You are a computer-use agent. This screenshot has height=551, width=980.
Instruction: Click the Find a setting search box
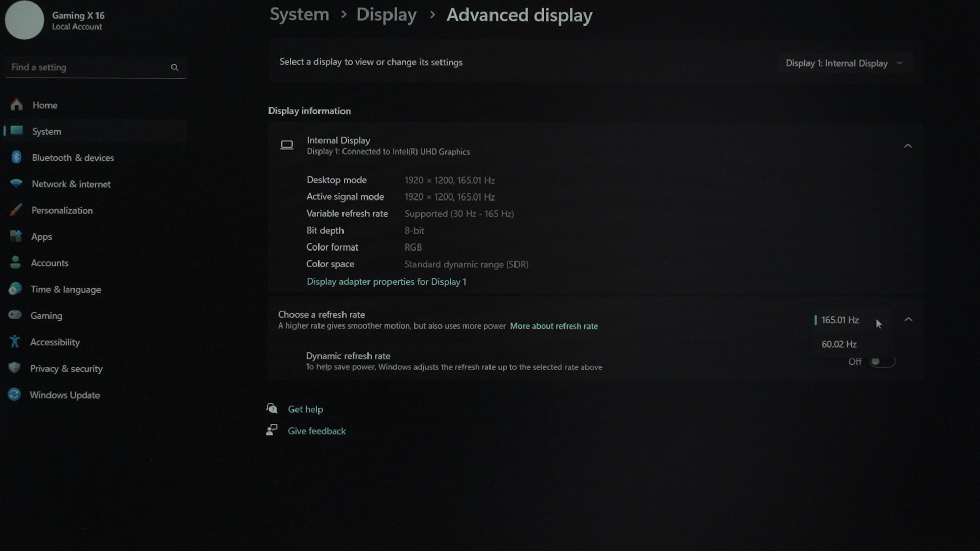[x=87, y=67]
